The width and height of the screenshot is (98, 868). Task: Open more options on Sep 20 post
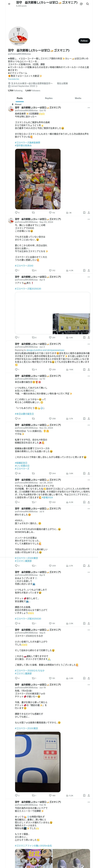point(89,219)
